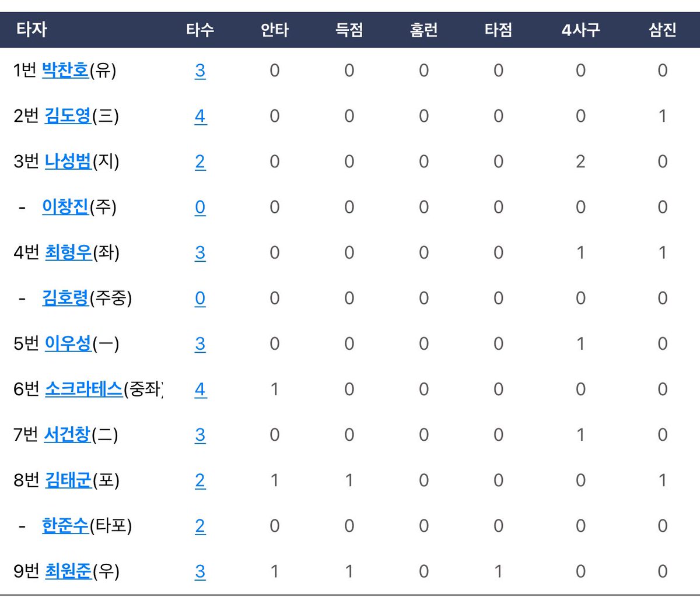Select 최형우's 삼진 value 1

click(x=663, y=252)
